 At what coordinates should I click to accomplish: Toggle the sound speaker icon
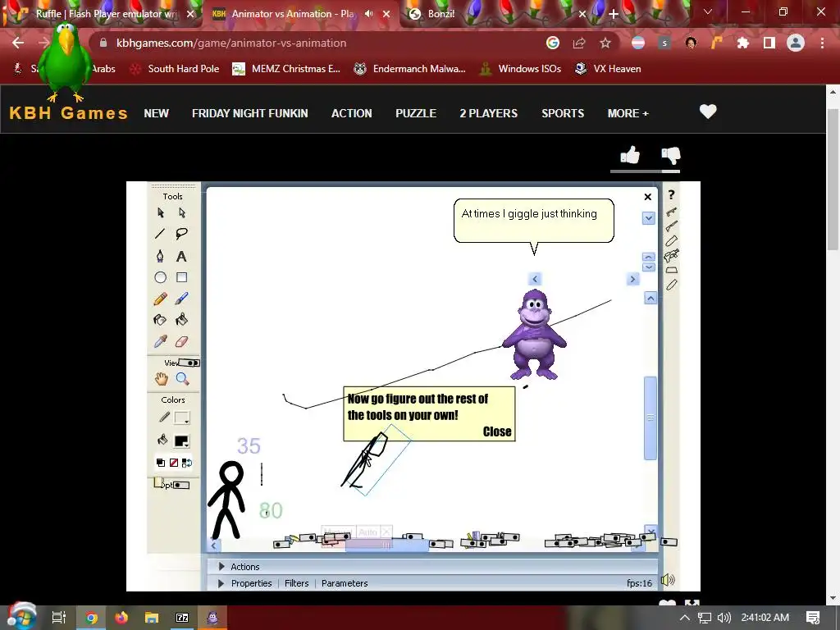pyautogui.click(x=668, y=580)
